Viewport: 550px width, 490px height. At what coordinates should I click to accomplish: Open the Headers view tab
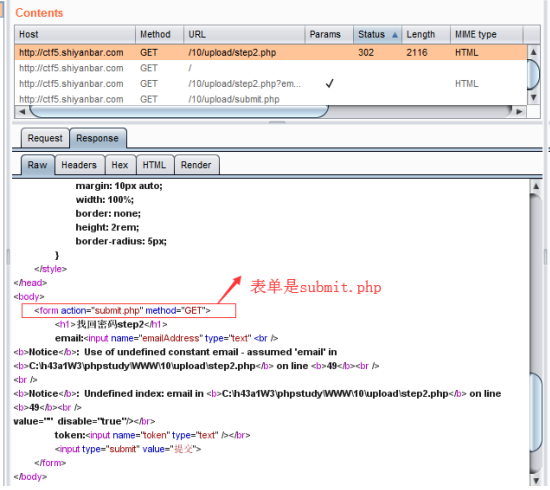(x=79, y=165)
